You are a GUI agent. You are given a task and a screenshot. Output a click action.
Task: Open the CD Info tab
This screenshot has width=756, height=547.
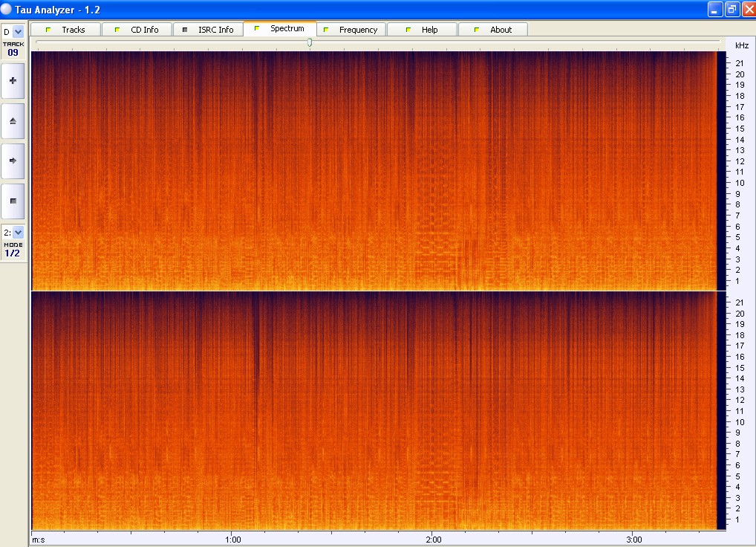click(x=136, y=30)
